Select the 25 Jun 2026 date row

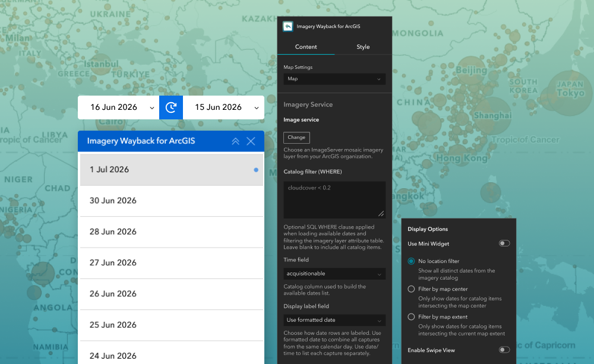pos(172,325)
